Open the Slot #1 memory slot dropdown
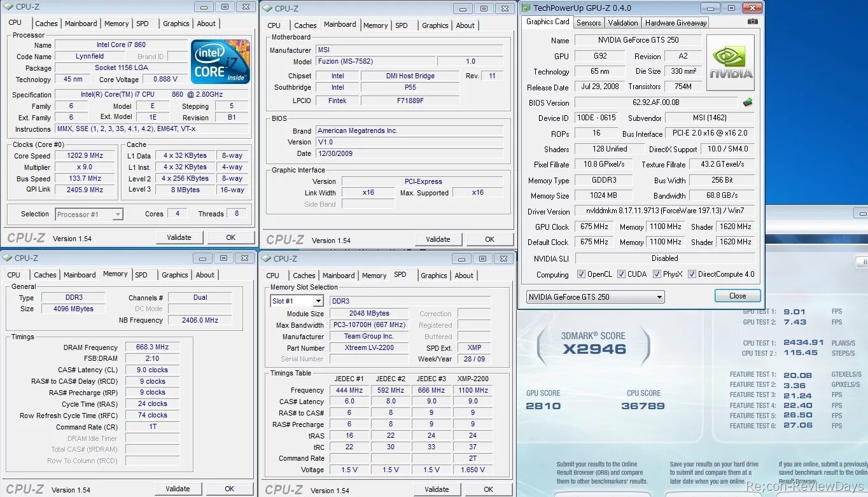The height and width of the screenshot is (497, 868). pos(297,301)
